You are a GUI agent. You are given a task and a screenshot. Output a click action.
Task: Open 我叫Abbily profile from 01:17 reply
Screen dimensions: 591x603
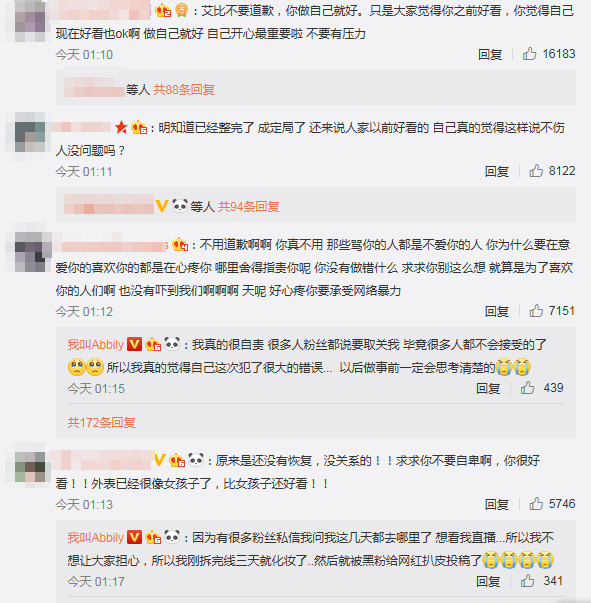tap(96, 537)
